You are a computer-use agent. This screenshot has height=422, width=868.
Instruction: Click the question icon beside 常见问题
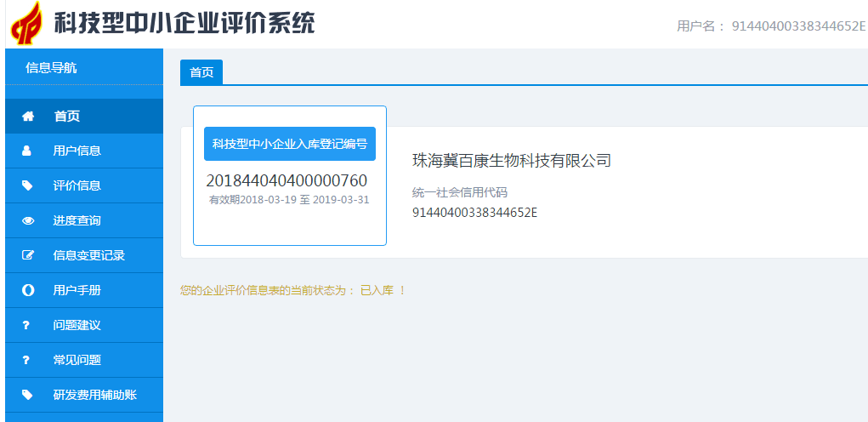tap(26, 360)
